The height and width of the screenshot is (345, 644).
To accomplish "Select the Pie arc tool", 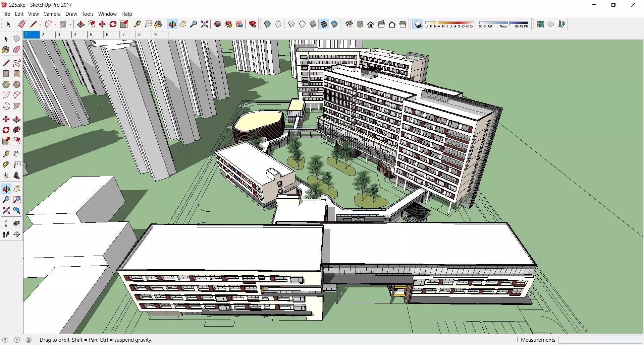I will pos(17,106).
